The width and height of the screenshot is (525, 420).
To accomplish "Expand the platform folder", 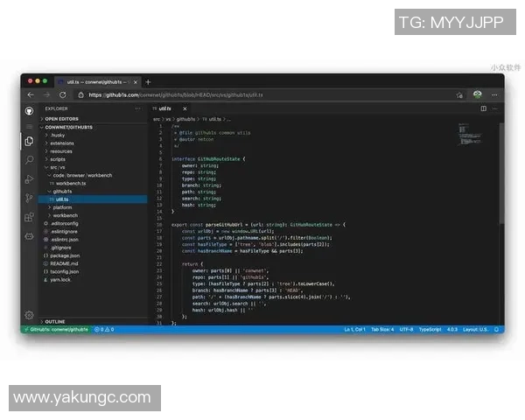I will pyautogui.click(x=62, y=207).
